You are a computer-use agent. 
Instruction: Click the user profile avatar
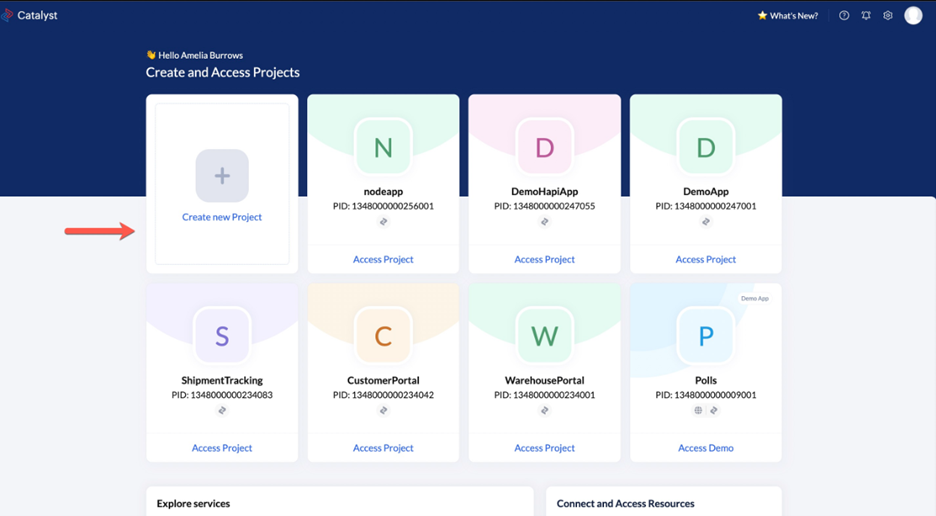[913, 15]
